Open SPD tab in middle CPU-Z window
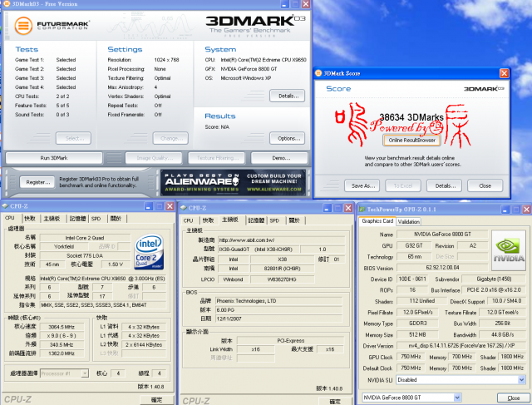This screenshot has width=532, height=405. point(274,220)
